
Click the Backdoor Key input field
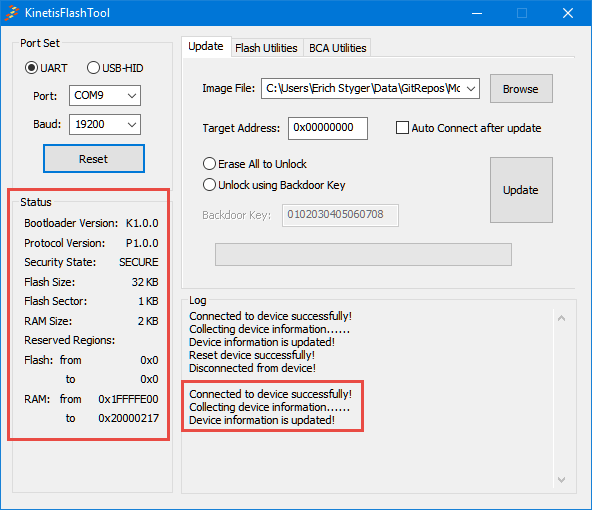click(x=340, y=215)
